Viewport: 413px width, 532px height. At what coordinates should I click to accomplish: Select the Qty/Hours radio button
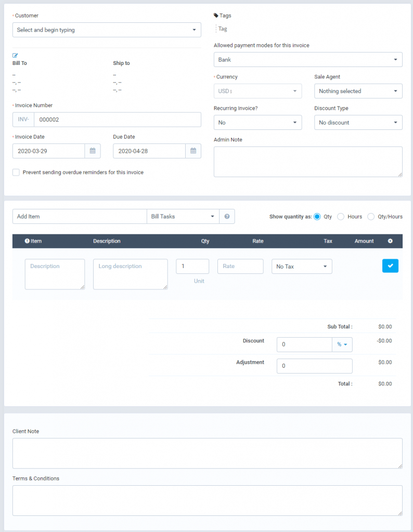pyautogui.click(x=371, y=217)
